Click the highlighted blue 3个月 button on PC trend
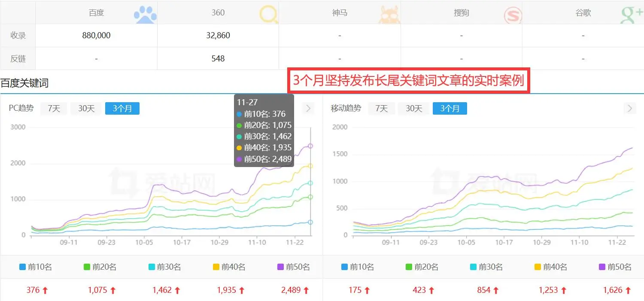This screenshot has width=644, height=301. click(122, 108)
